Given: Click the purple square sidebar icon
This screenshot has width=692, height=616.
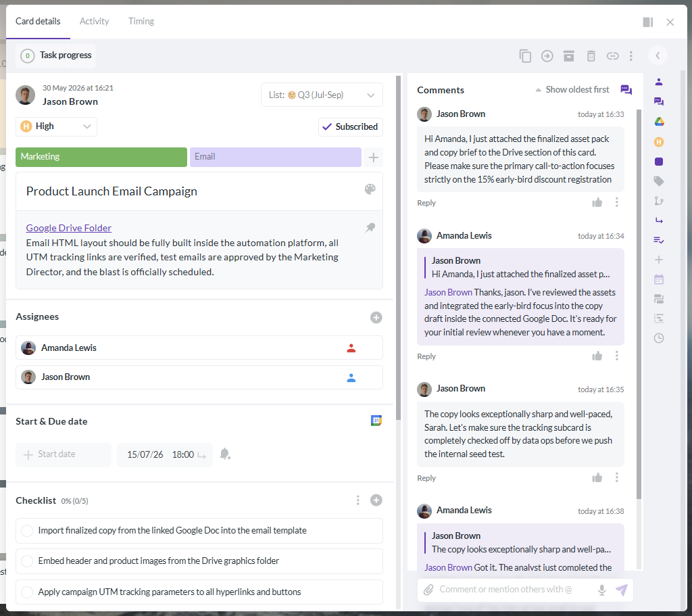Looking at the screenshot, I should click(x=659, y=162).
